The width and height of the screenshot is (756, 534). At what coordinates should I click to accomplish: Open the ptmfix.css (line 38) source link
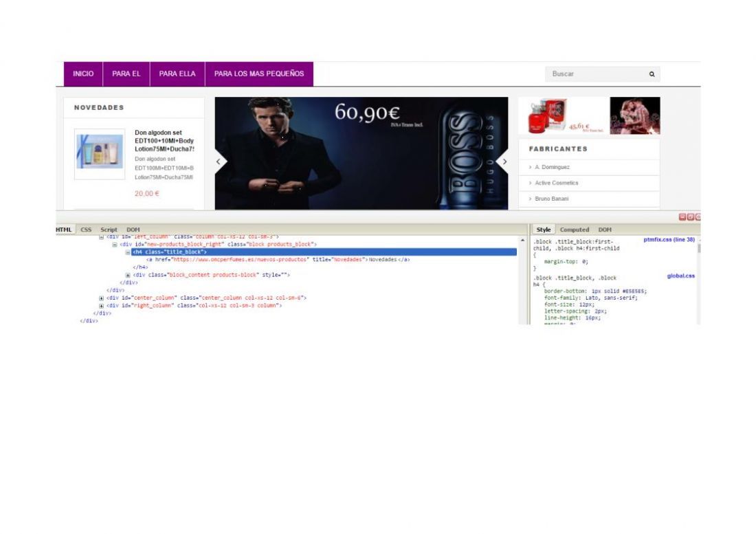pyautogui.click(x=669, y=240)
